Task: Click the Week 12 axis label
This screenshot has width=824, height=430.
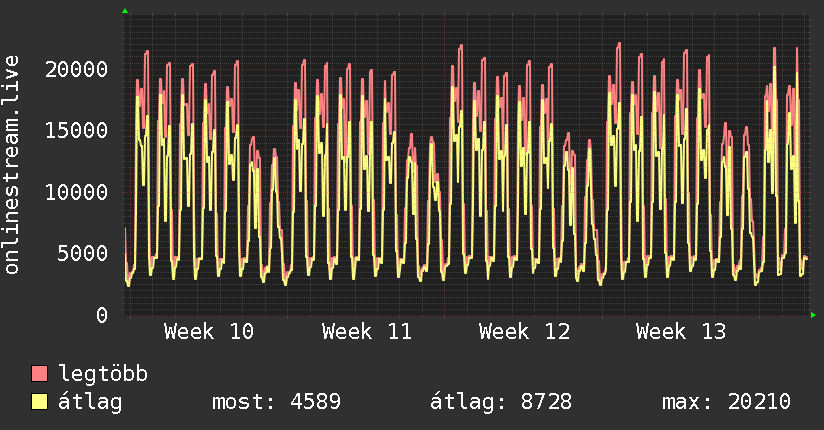Action: 524,332
